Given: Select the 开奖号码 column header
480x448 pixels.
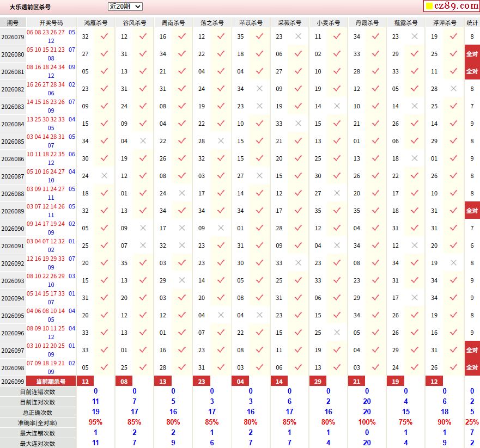Looking at the screenshot, I should coord(51,23).
